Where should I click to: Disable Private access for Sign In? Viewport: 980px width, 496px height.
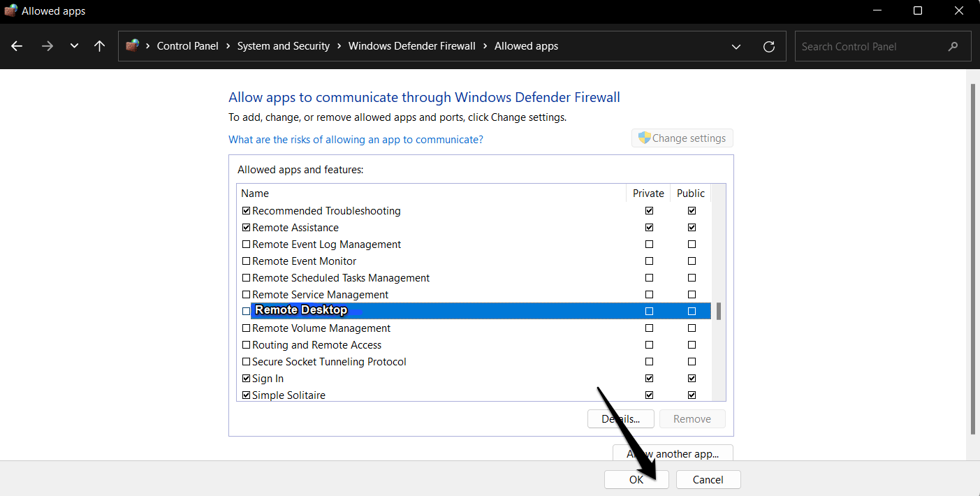[x=649, y=378]
